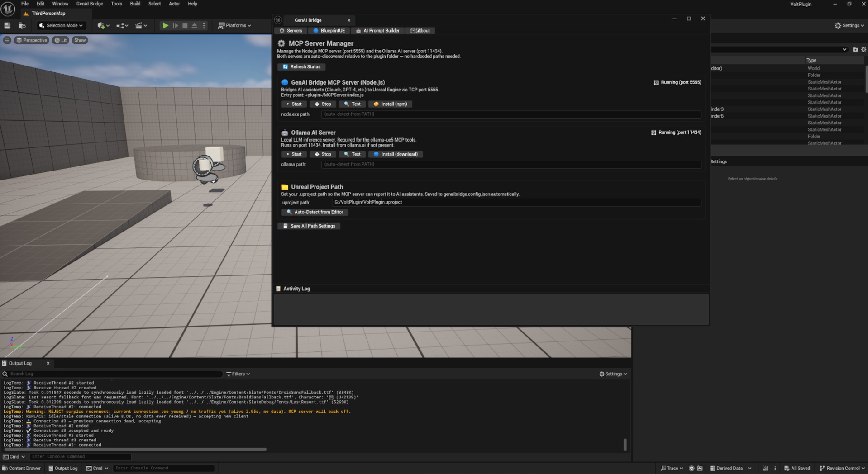Open the Cinematics clapperboard dropdown
Image resolution: width=868 pixels, height=474 pixels.
[x=141, y=26]
